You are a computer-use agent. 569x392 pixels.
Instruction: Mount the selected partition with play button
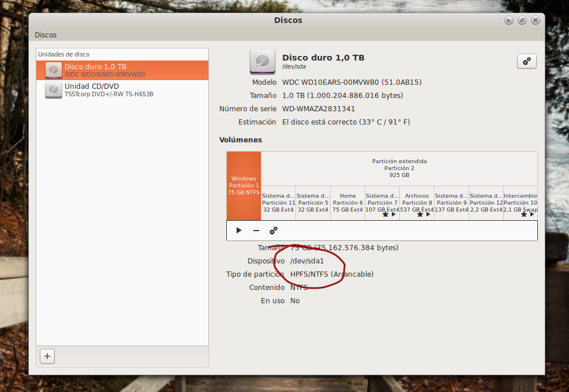click(239, 231)
